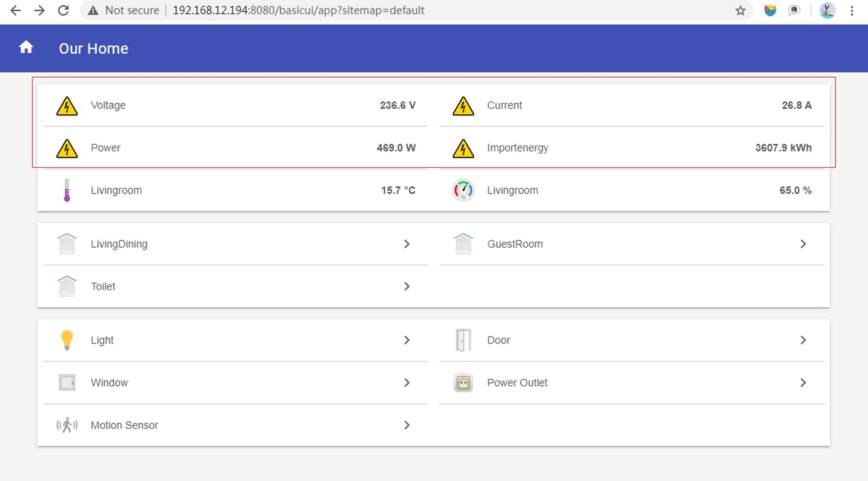The width and height of the screenshot is (868, 481).
Task: Click the Livingroom humidity gauge icon
Action: pyautogui.click(x=463, y=190)
